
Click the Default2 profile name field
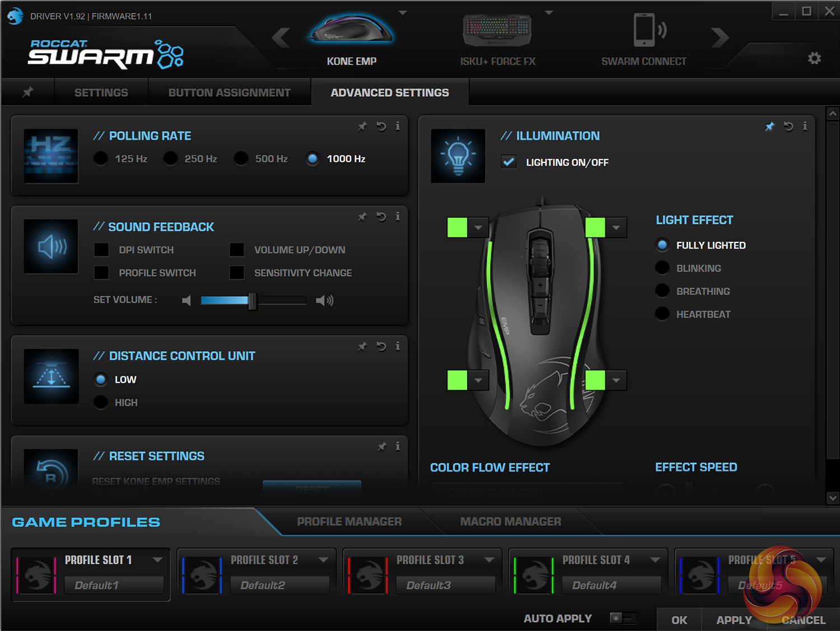coord(280,585)
